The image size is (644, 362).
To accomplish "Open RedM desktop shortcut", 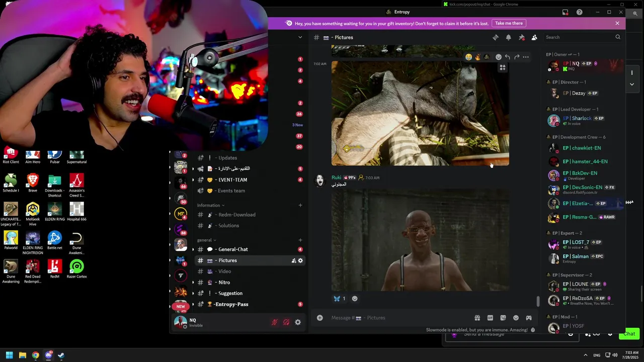I will [54, 269].
